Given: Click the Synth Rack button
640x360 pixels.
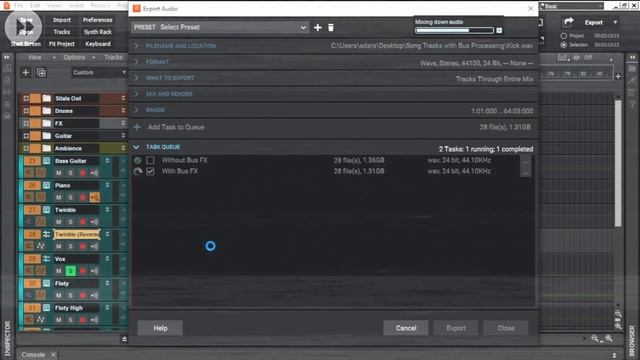Looking at the screenshot, I should point(98,32).
